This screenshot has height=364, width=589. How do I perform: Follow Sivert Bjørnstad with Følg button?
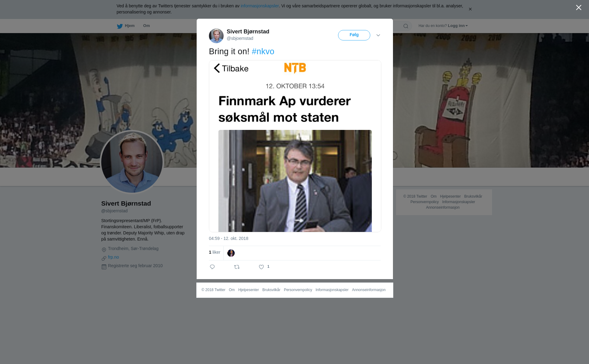click(354, 35)
